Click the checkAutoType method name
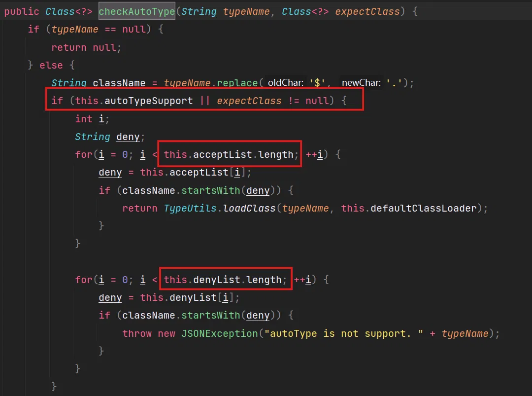Image resolution: width=532 pixels, height=396 pixels. tap(136, 11)
